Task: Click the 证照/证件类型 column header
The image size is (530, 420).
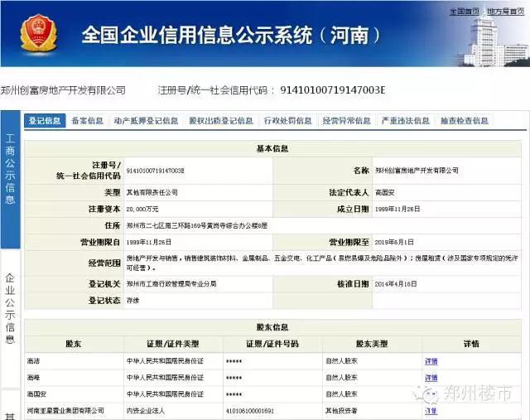Action: pyautogui.click(x=173, y=344)
